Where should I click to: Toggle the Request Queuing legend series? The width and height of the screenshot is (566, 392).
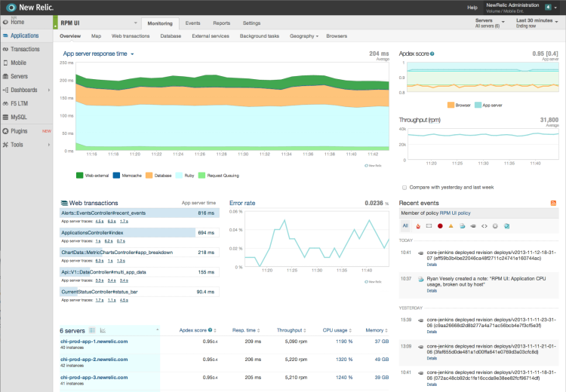[x=219, y=176]
